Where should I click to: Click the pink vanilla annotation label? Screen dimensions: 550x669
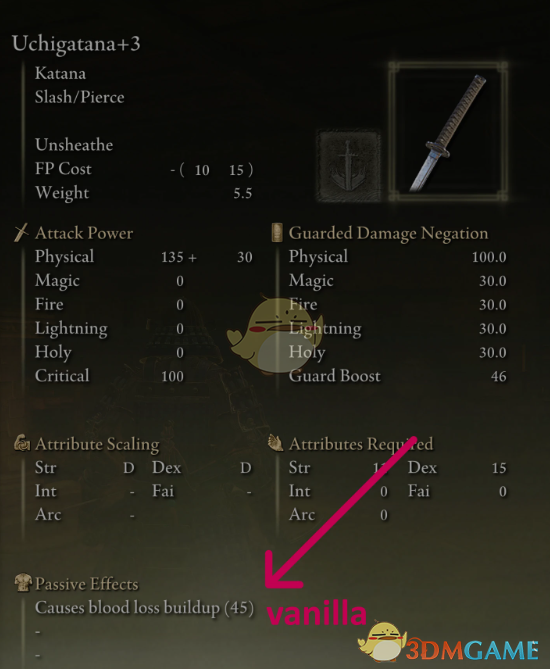coord(317,613)
